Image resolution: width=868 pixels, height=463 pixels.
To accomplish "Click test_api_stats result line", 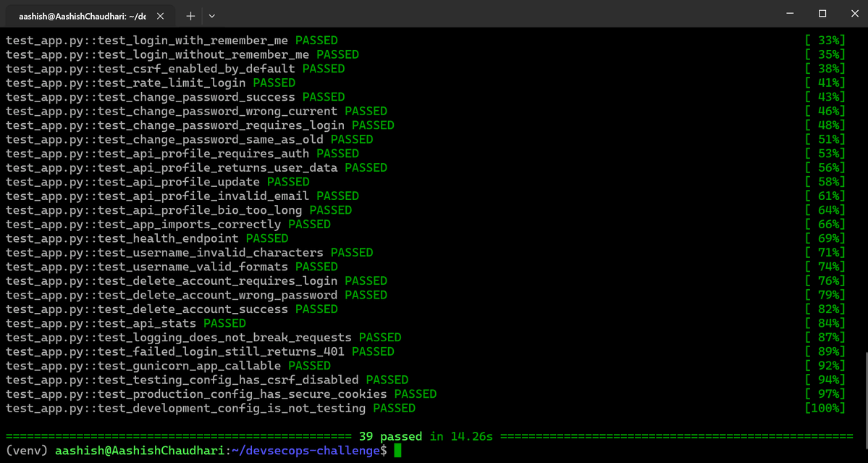I will point(126,323).
